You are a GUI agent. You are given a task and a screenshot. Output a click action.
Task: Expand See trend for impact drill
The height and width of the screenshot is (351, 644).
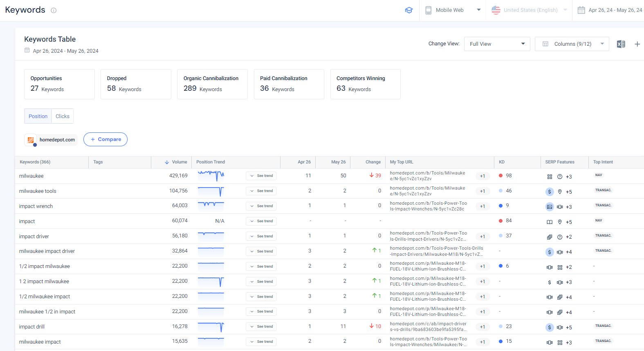[261, 326]
